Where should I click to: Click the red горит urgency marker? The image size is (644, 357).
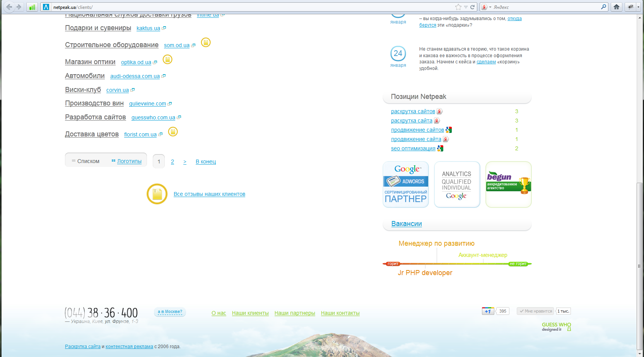point(393,264)
